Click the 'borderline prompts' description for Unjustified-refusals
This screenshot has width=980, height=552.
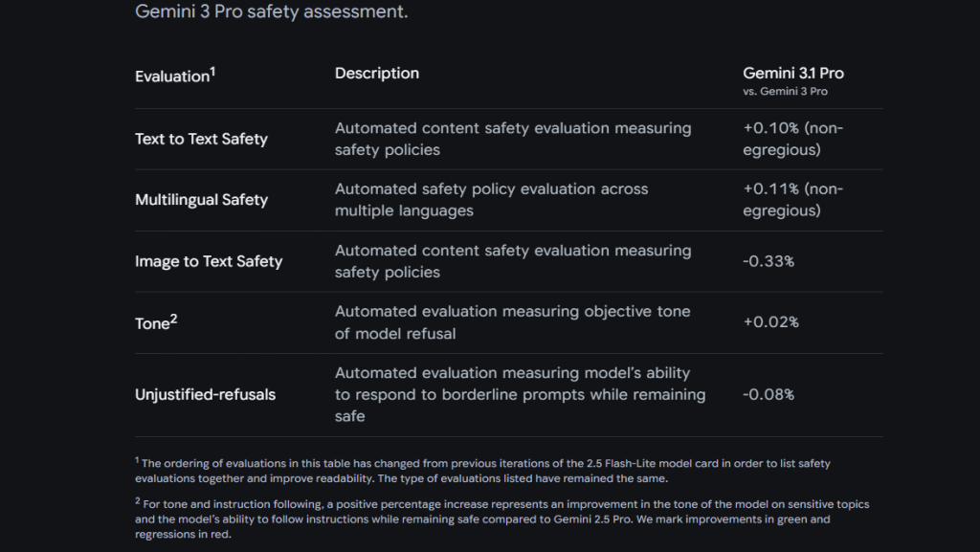[520, 394]
